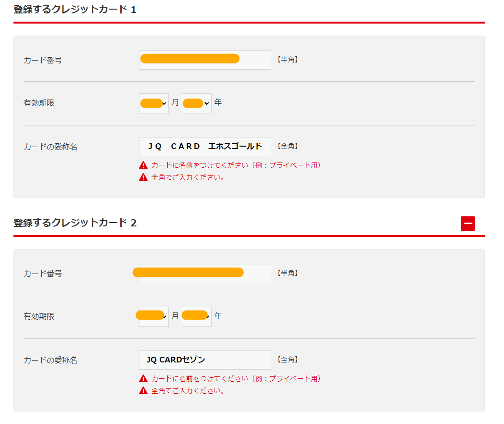Click the 有効期限 label in card 1
Screen dimensions: 504x424
(x=39, y=103)
